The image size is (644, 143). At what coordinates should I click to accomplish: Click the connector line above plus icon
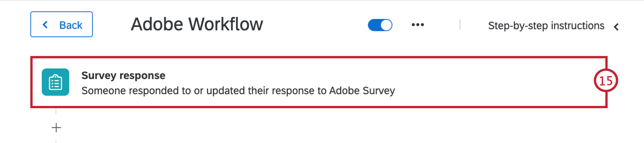coord(56,110)
